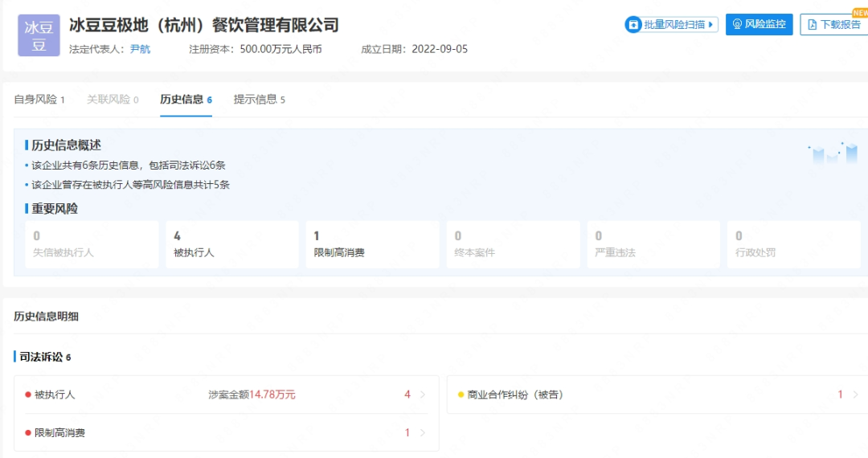868x458 pixels.
Task: Click the company name 冰豆豆极地（杭州）餐饮管理有限公司
Action: pyautogui.click(x=203, y=25)
